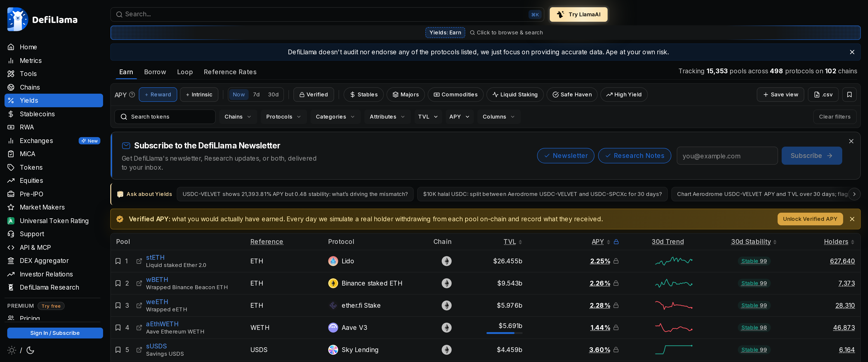Image resolution: width=868 pixels, height=362 pixels.
Task: Open DEX Aggregator in the sidebar
Action: point(54,261)
